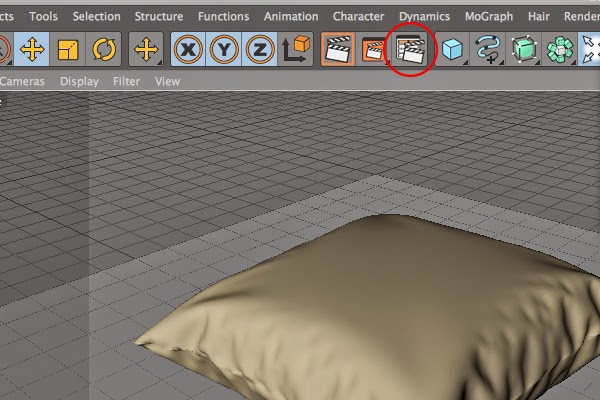Viewport: 600px width, 400px height.
Task: Open the viewport View menu
Action: coord(167,81)
